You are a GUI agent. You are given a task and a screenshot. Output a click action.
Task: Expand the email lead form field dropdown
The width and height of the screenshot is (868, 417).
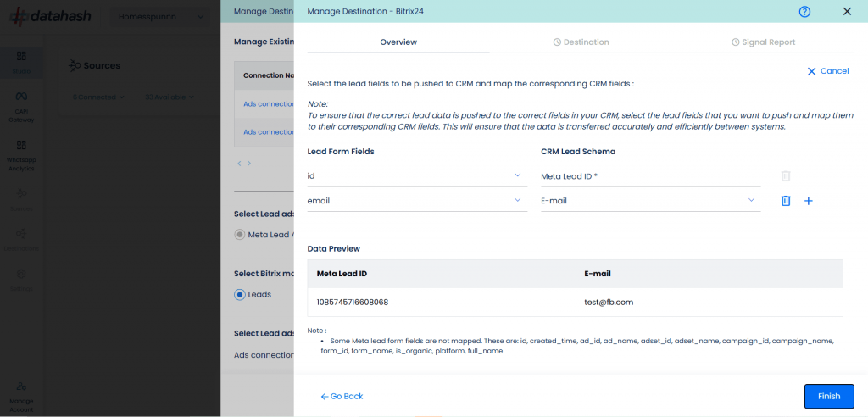pos(417,201)
